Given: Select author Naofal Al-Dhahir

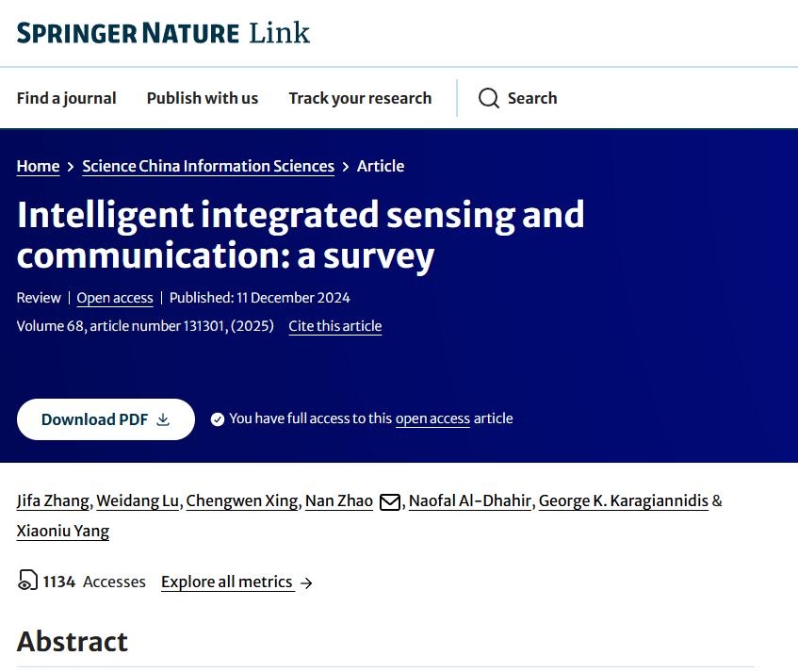Looking at the screenshot, I should point(470,500).
